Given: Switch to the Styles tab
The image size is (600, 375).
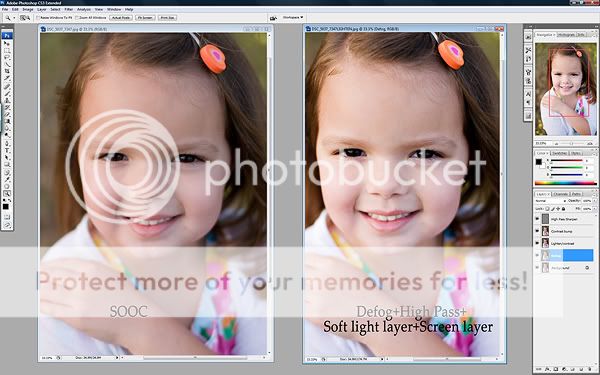Looking at the screenshot, I should 576,153.
